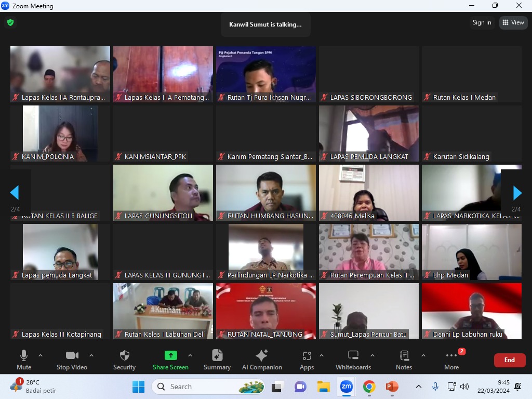
Task: Open the Notes tool
Action: click(404, 360)
